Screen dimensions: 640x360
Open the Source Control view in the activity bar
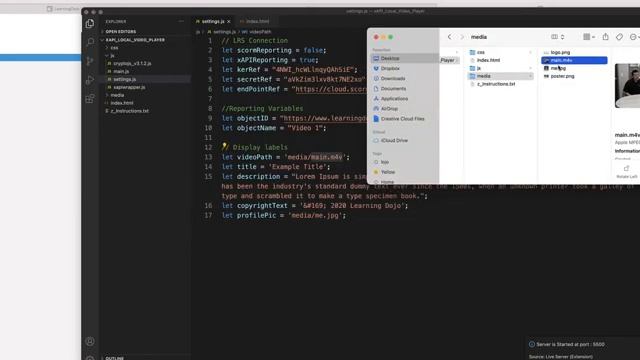pos(90,61)
